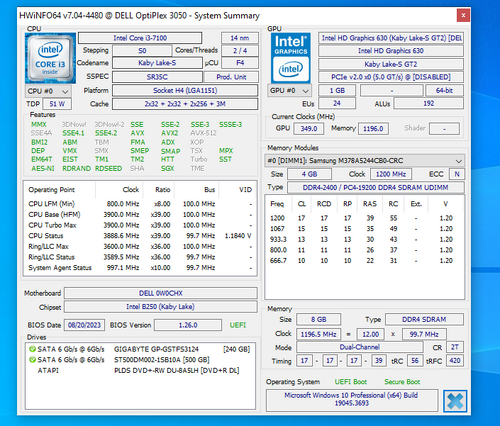Click the module clock 1200 MHz field
The width and height of the screenshot is (500, 426).
tap(391, 174)
